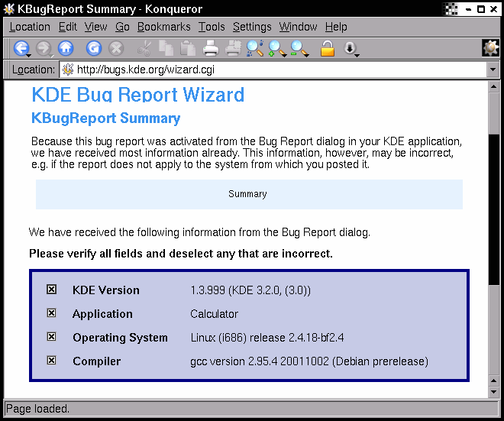Viewport: 504px width, 421px height.
Task: Click the Back navigation arrow icon
Action: click(x=21, y=49)
